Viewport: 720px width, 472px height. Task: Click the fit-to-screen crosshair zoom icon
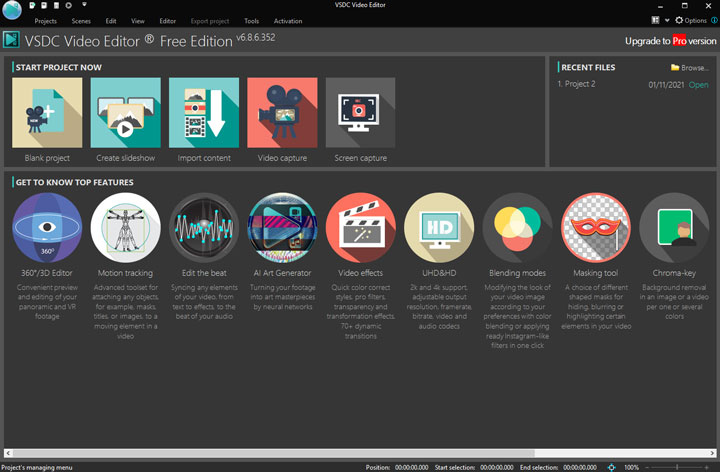coord(611,467)
